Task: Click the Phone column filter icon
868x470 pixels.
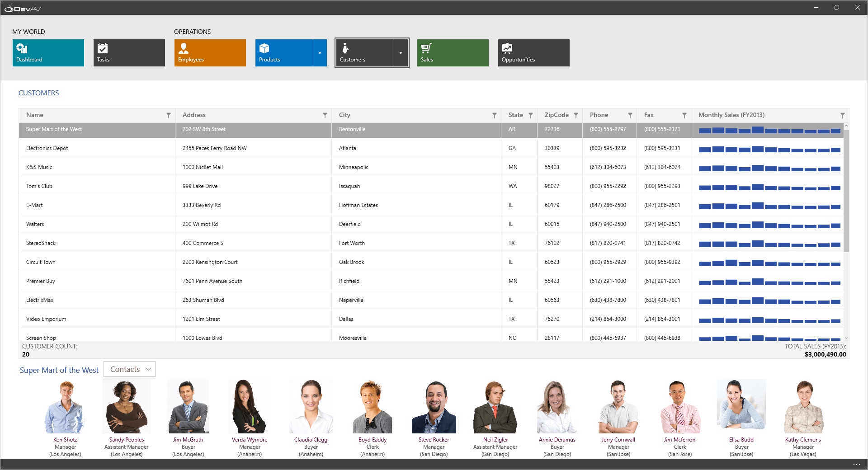Action: [630, 115]
